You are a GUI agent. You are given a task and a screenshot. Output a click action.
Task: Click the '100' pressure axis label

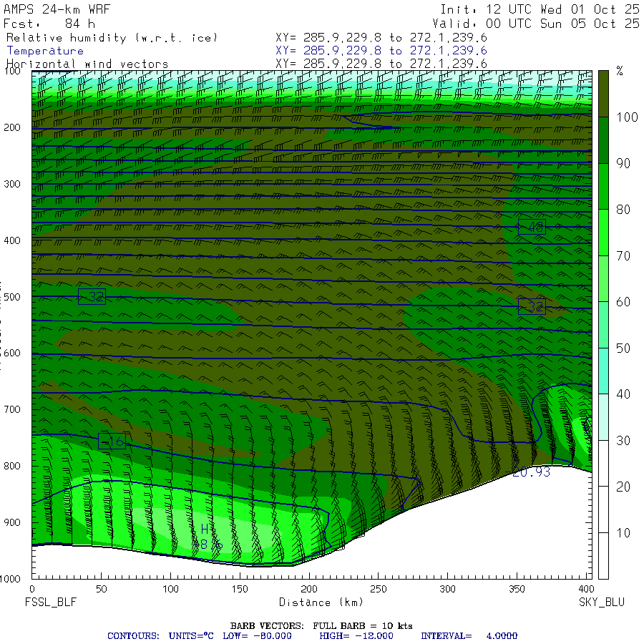tap(12, 71)
